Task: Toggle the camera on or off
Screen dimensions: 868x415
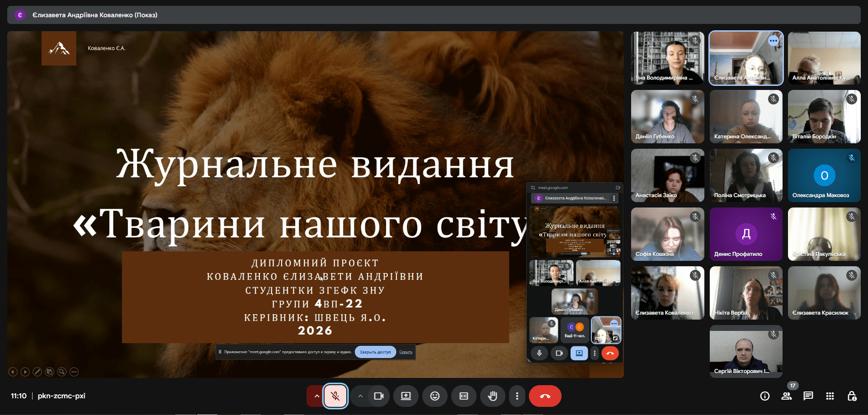Action: 378,396
